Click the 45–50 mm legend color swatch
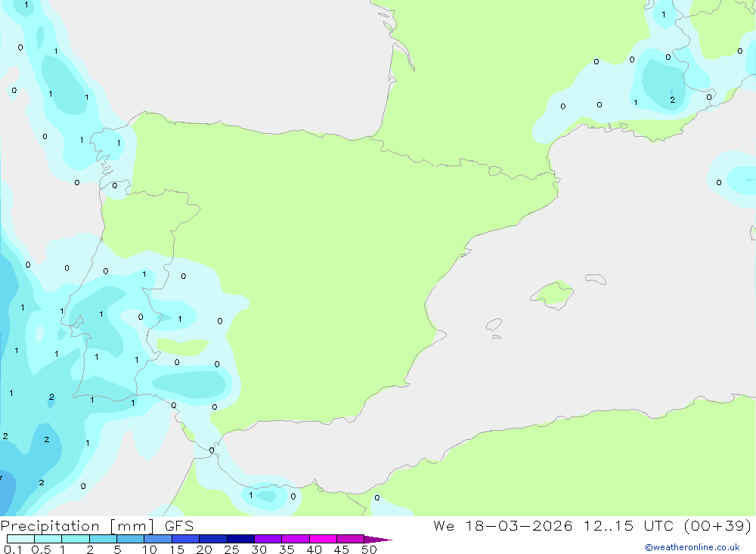756x554 pixels. pos(351,539)
